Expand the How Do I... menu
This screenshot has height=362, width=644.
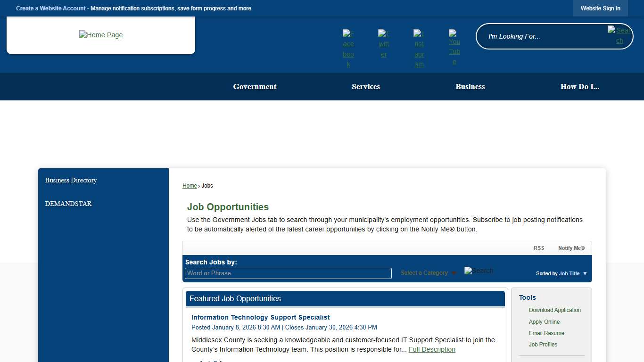pos(580,86)
